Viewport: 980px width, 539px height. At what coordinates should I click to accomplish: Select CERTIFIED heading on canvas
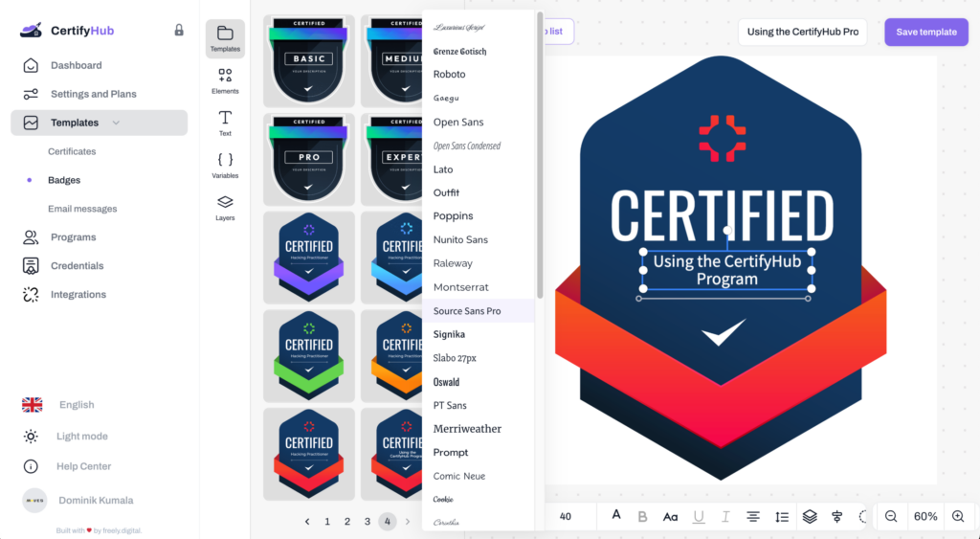pyautogui.click(x=722, y=215)
